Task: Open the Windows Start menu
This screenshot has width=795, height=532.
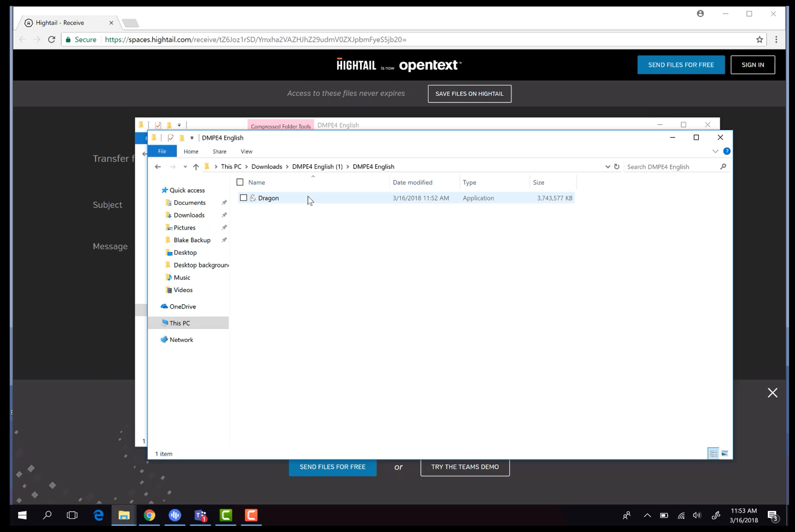Action: coord(22,515)
